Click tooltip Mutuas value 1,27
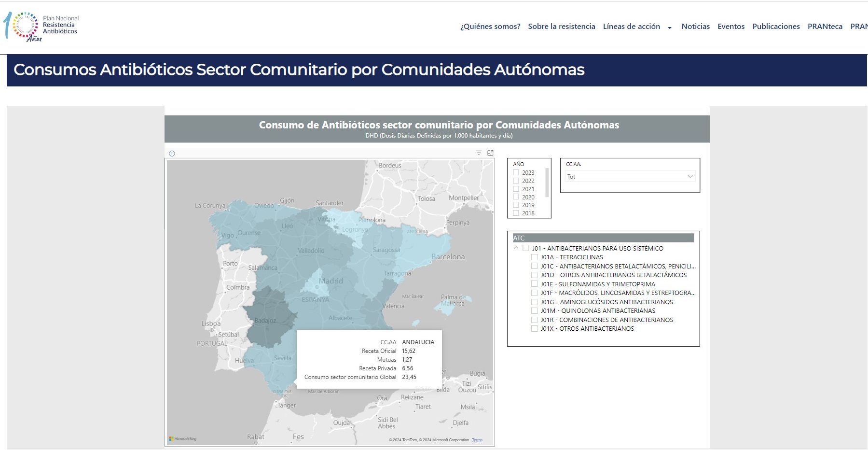Viewport: 868px width, 450px height. pyautogui.click(x=407, y=360)
